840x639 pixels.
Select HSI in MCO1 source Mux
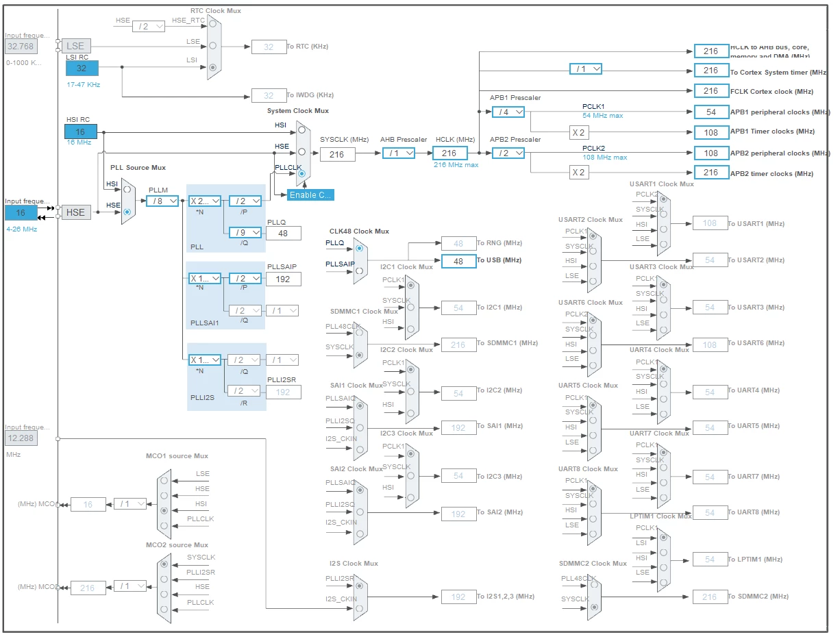(x=164, y=510)
